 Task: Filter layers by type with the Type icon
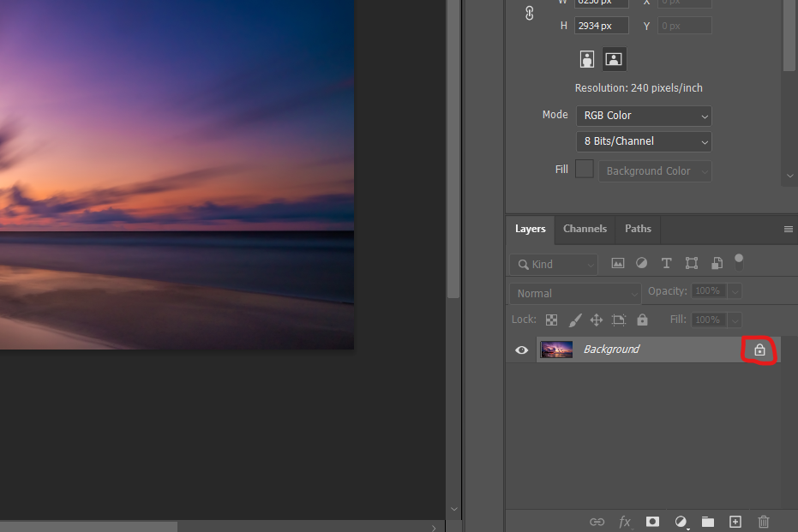point(666,263)
